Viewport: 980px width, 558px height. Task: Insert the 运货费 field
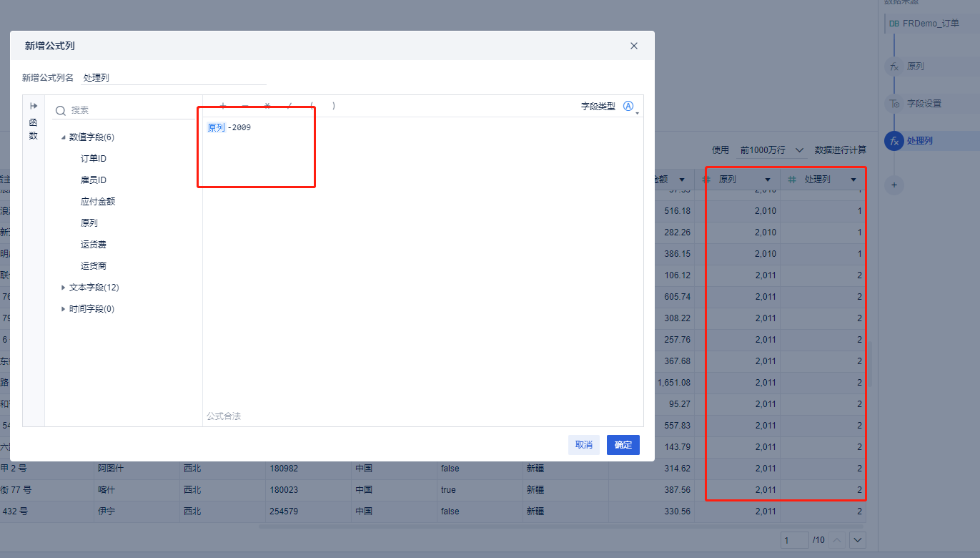coord(94,245)
